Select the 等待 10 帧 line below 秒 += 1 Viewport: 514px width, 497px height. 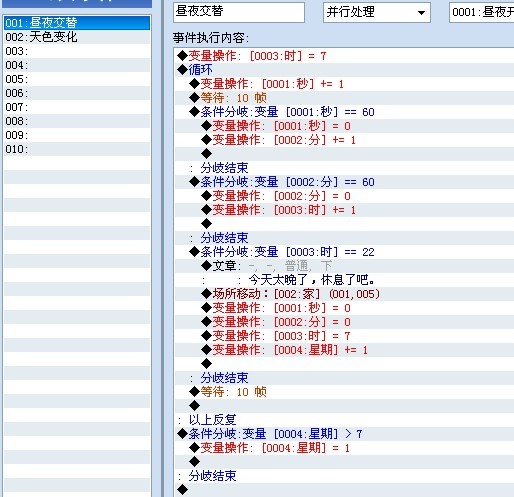(x=344, y=98)
